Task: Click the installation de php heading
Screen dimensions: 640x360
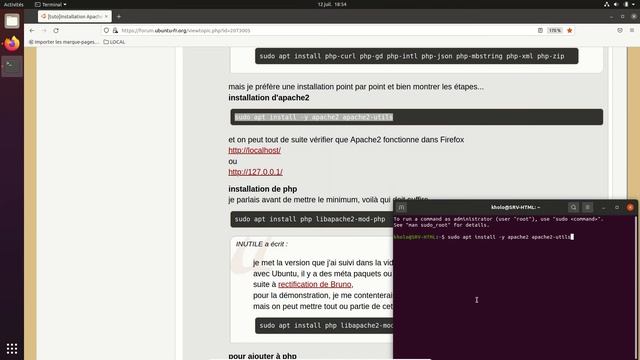Action: pyautogui.click(x=262, y=189)
